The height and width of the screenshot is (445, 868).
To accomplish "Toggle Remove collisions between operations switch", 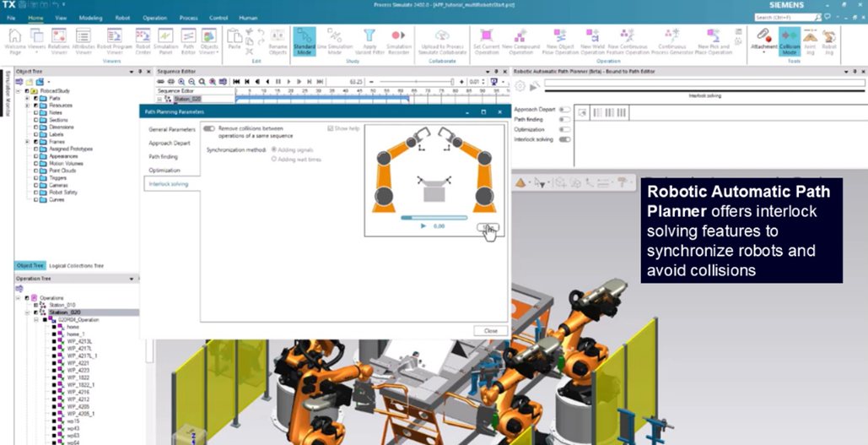I will pyautogui.click(x=208, y=128).
